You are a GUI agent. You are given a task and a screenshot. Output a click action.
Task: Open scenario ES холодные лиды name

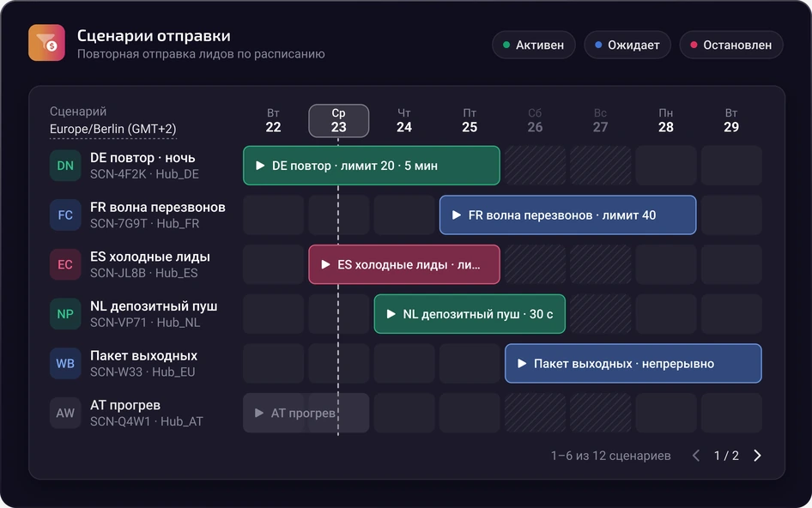point(150,257)
